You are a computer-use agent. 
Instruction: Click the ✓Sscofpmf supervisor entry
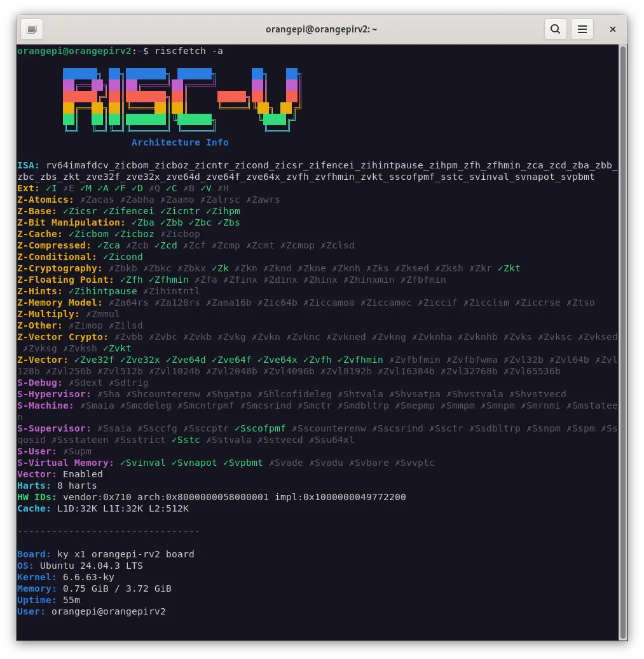point(260,428)
